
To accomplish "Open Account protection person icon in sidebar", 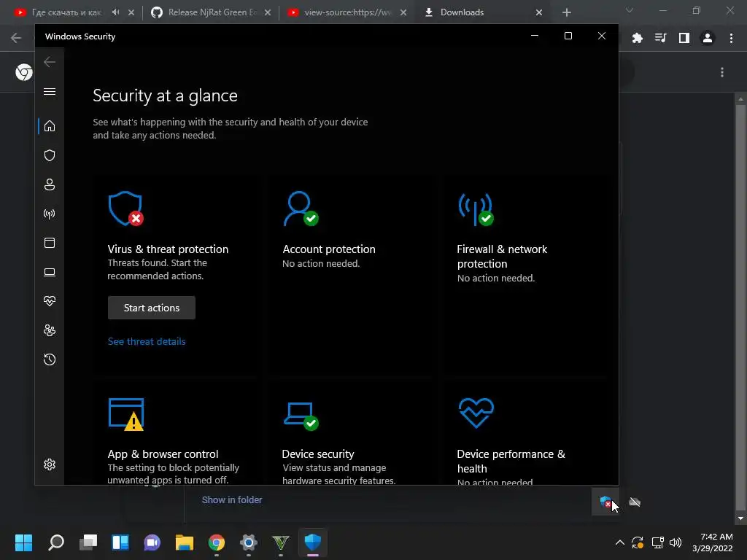I will tap(50, 184).
